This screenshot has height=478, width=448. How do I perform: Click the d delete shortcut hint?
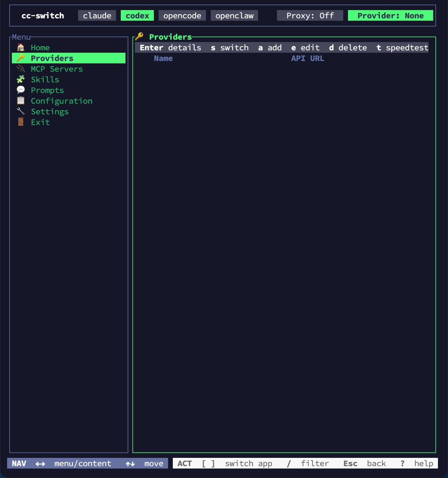point(348,47)
